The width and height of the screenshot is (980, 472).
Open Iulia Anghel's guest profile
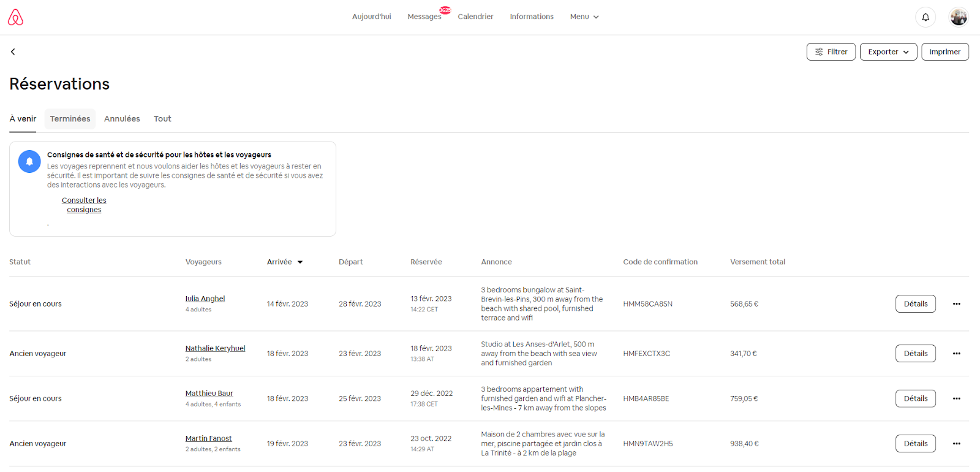(x=205, y=299)
